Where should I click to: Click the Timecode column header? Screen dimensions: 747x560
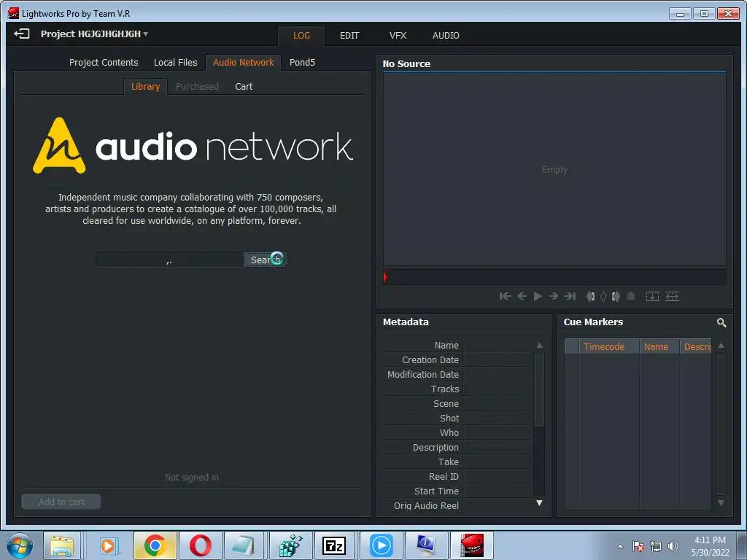[608, 346]
